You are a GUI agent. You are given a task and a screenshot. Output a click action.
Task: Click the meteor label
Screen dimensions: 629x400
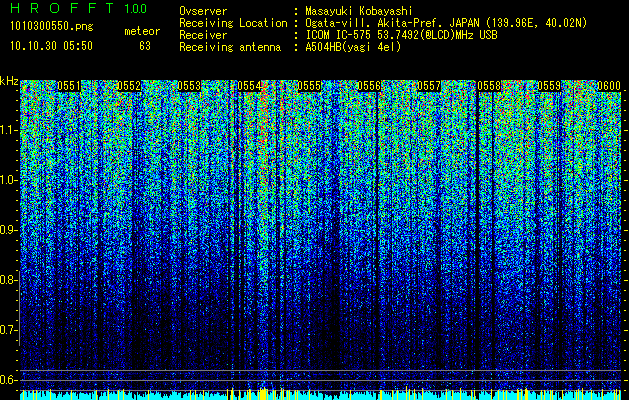(x=142, y=31)
